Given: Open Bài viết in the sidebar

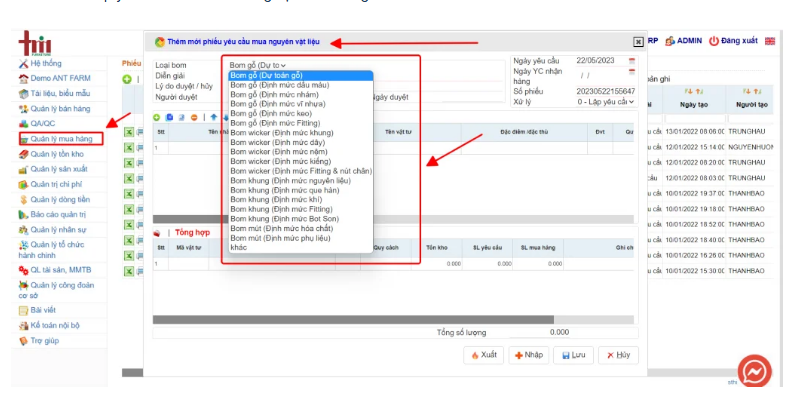Looking at the screenshot, I should [x=43, y=310].
